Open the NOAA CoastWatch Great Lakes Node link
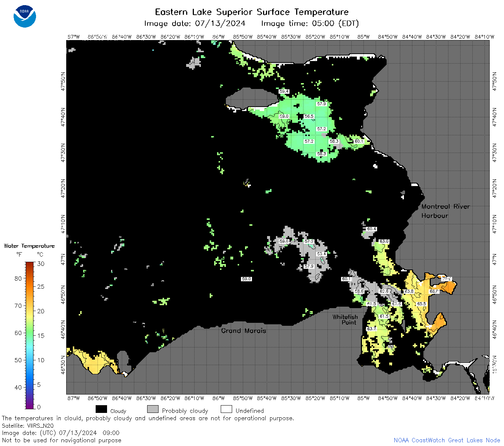Viewport: 504px width, 446px height. (x=447, y=440)
